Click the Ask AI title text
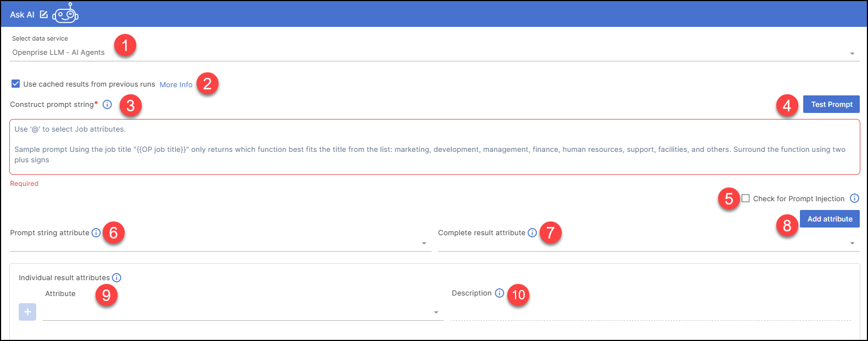Screen dimensions: 868x341 (22, 15)
